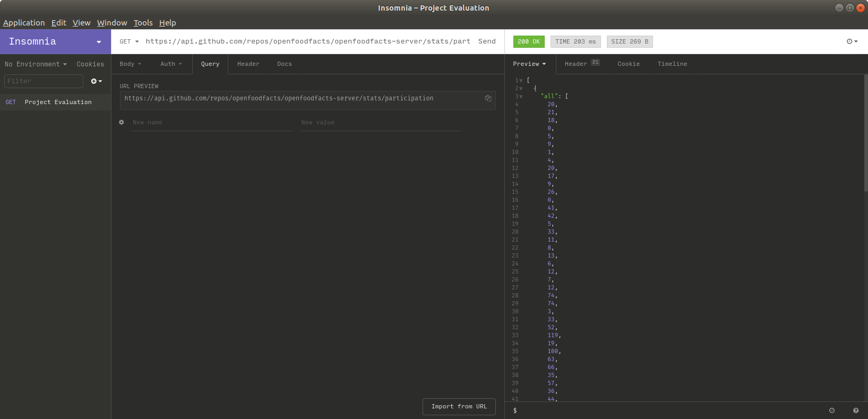Click the value 119 in the response
Image resolution: width=868 pixels, height=419 pixels.
coord(553,336)
